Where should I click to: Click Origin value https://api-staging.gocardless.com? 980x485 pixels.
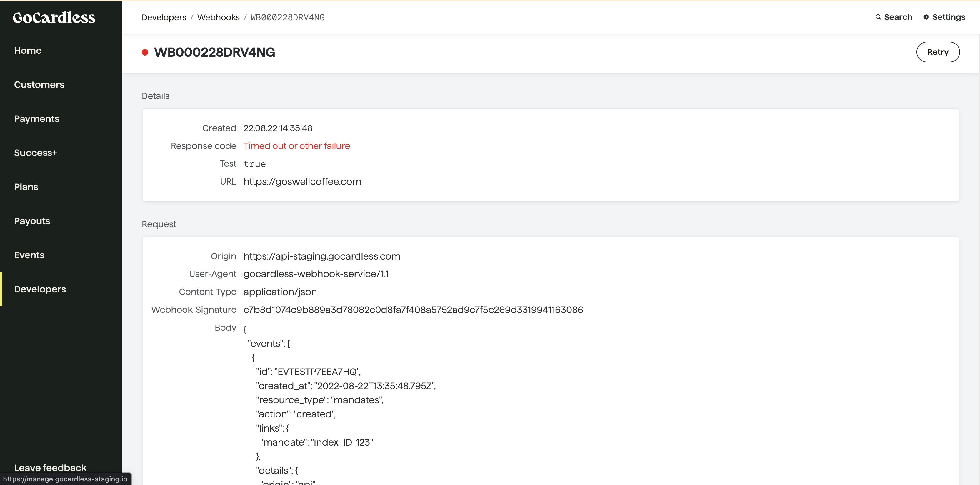[322, 257]
